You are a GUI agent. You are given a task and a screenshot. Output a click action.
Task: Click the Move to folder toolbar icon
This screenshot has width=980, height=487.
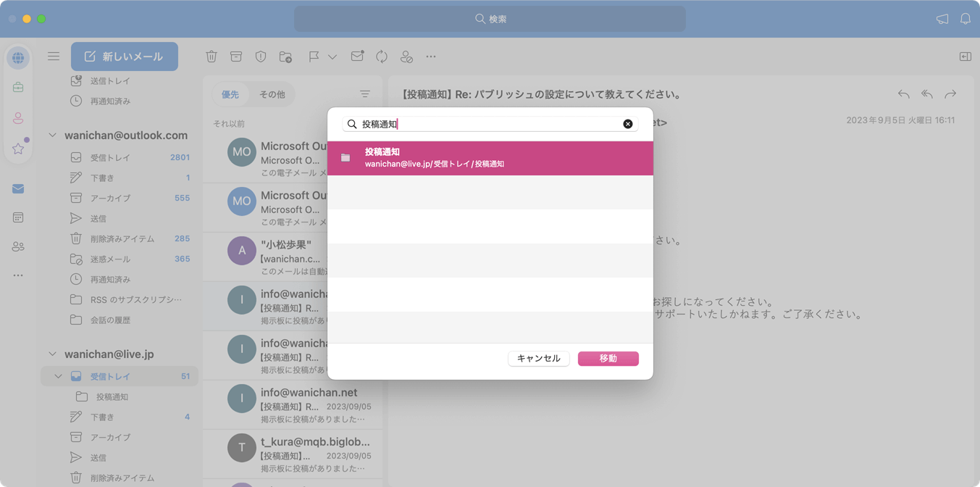tap(285, 57)
